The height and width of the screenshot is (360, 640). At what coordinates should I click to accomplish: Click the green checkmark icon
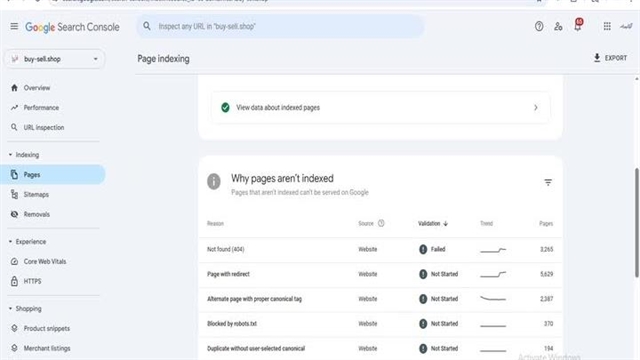(x=225, y=108)
